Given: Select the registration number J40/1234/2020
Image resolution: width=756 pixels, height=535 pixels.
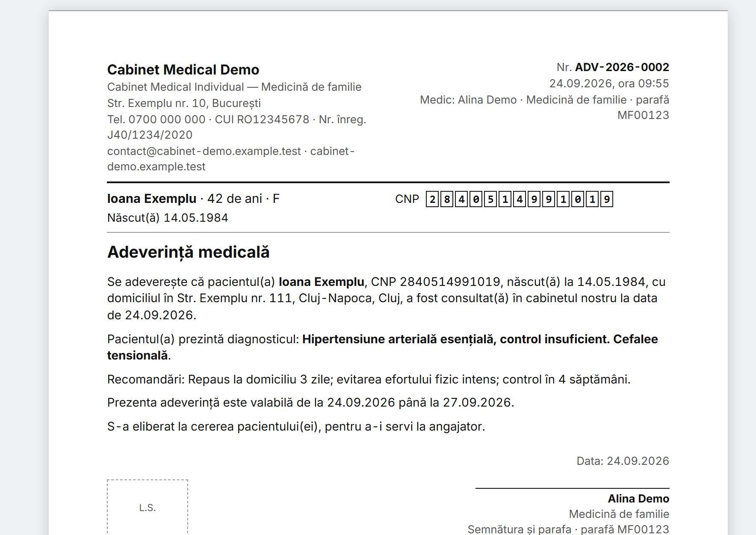Looking at the screenshot, I should 150,135.
